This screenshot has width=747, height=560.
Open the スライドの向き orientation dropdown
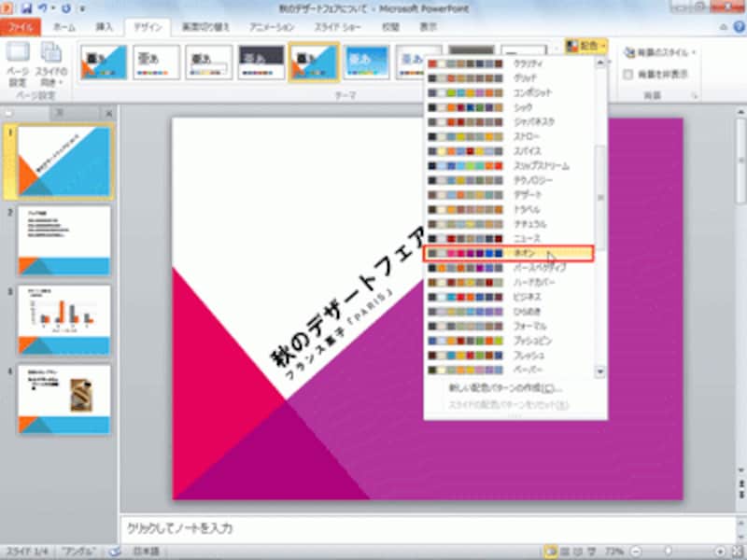tap(51, 64)
